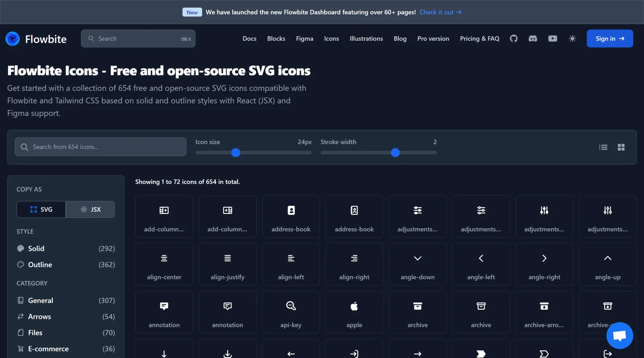The image size is (644, 358).
Task: Choose the outline vertical adjustments icon
Action: [608, 216]
